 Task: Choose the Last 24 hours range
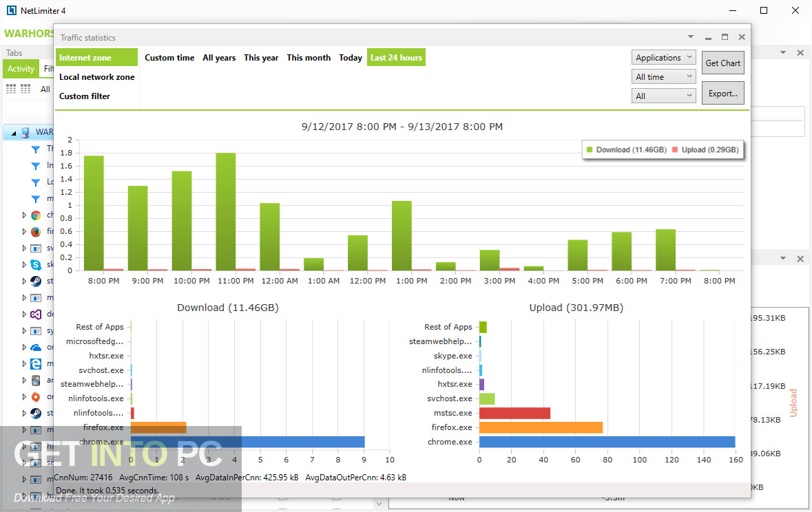[x=396, y=58]
